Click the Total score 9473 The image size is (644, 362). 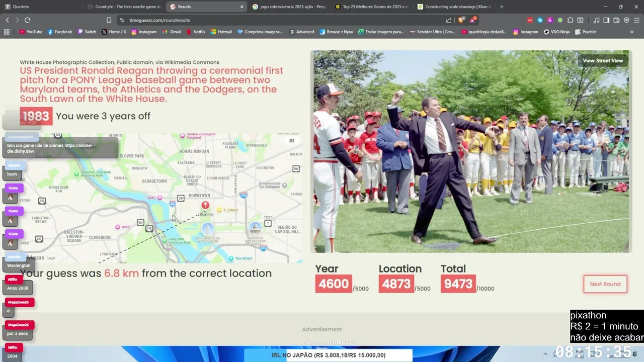coord(458,284)
